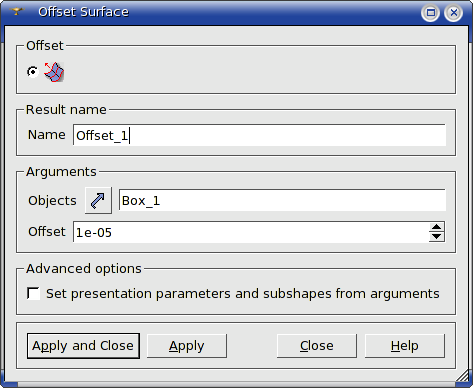The height and width of the screenshot is (388, 473).
Task: Open Help for Offset Surface
Action: tap(405, 346)
